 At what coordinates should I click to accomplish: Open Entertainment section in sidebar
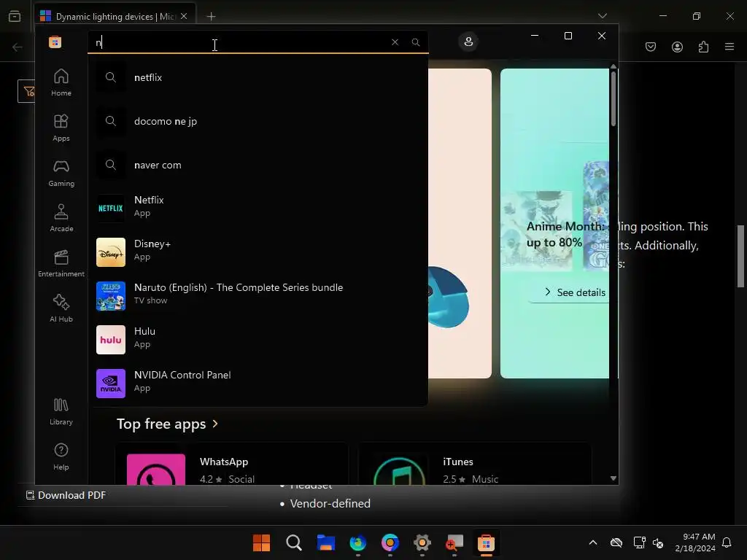tap(61, 264)
